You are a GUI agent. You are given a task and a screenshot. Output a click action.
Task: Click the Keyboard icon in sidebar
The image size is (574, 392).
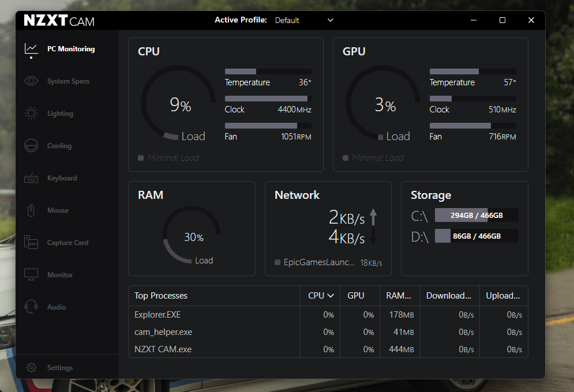[31, 178]
